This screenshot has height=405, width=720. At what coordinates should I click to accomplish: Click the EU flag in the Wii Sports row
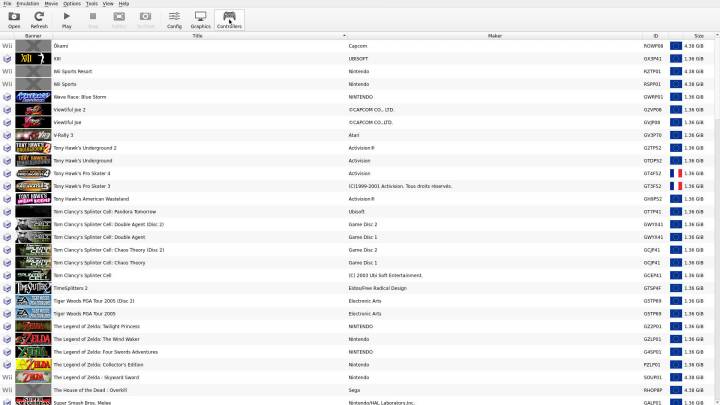[x=675, y=84]
